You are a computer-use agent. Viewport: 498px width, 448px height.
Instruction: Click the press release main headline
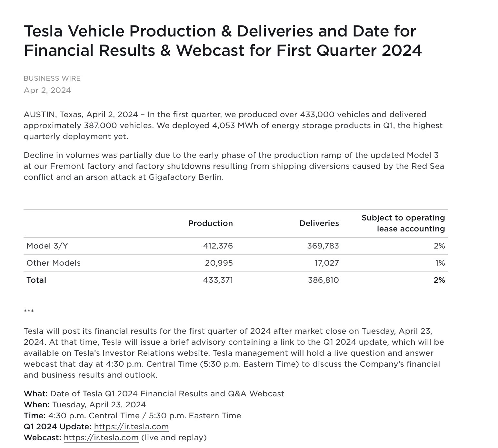click(223, 41)
